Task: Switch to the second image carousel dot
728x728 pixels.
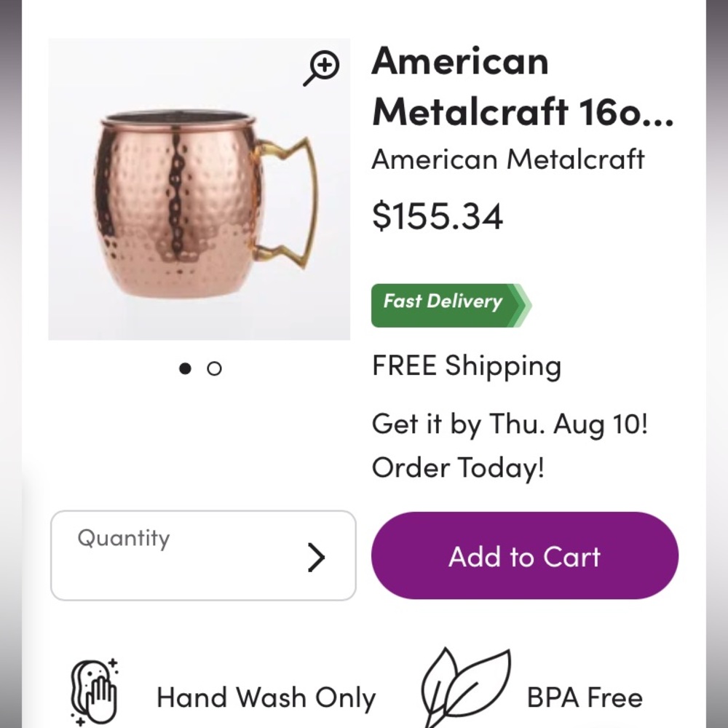Action: click(214, 369)
